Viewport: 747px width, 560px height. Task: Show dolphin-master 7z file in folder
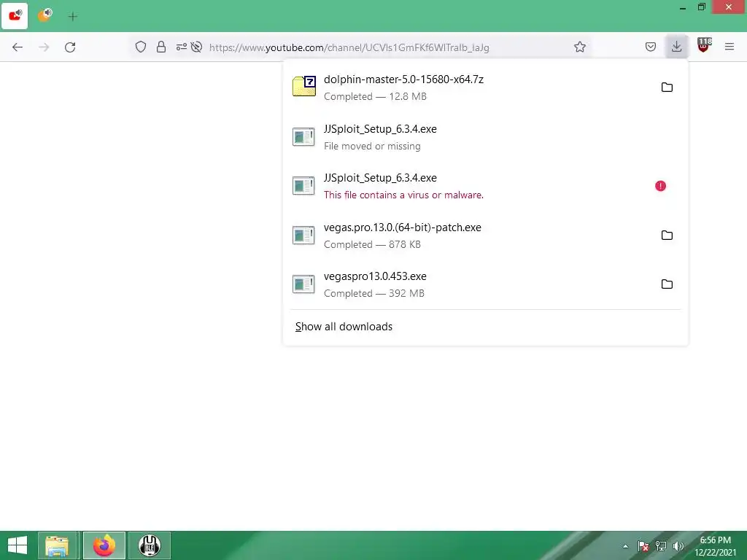pyautogui.click(x=667, y=87)
